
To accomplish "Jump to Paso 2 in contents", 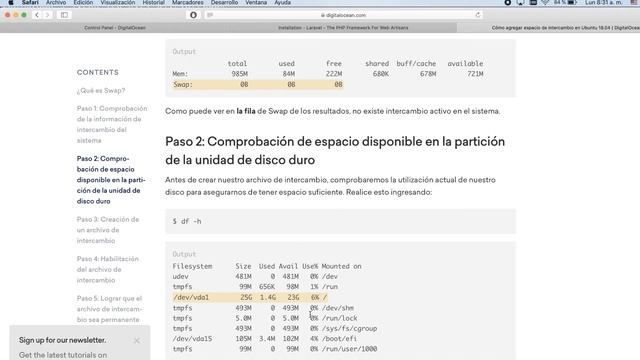I will point(111,180).
